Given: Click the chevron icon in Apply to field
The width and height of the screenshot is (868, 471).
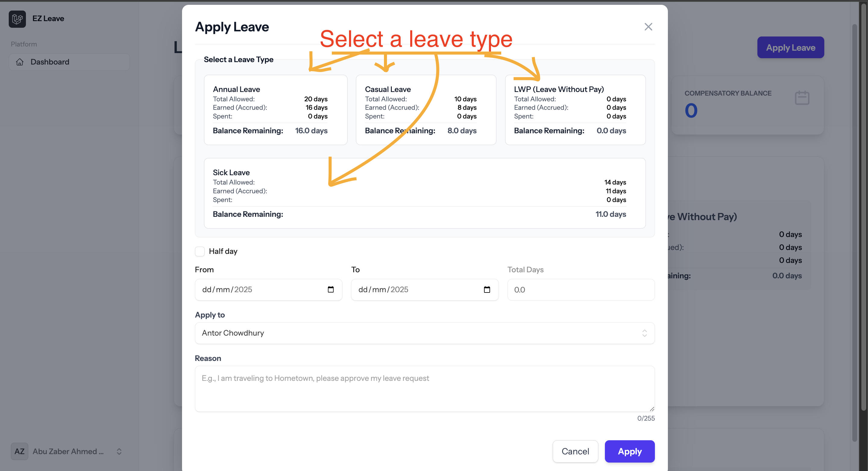Looking at the screenshot, I should [x=645, y=333].
